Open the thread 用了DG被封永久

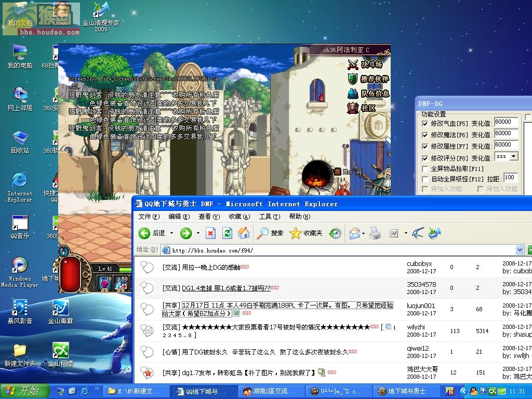(x=264, y=352)
